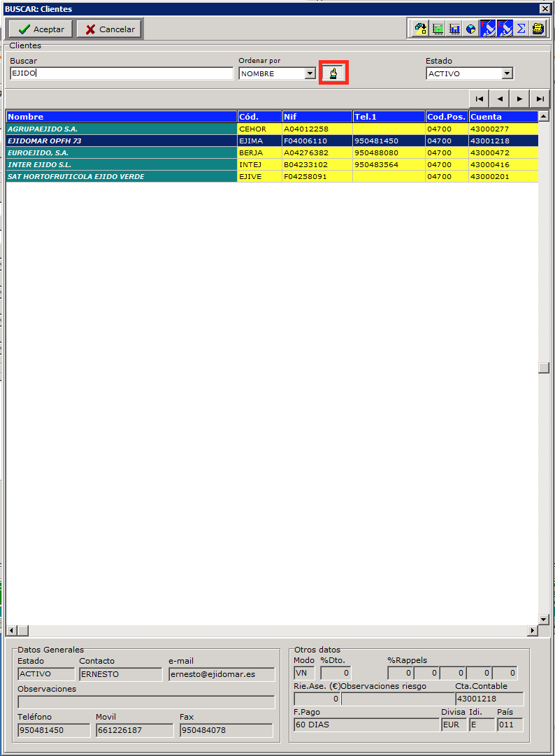
Task: Go to the last record arrow
Action: 540,99
